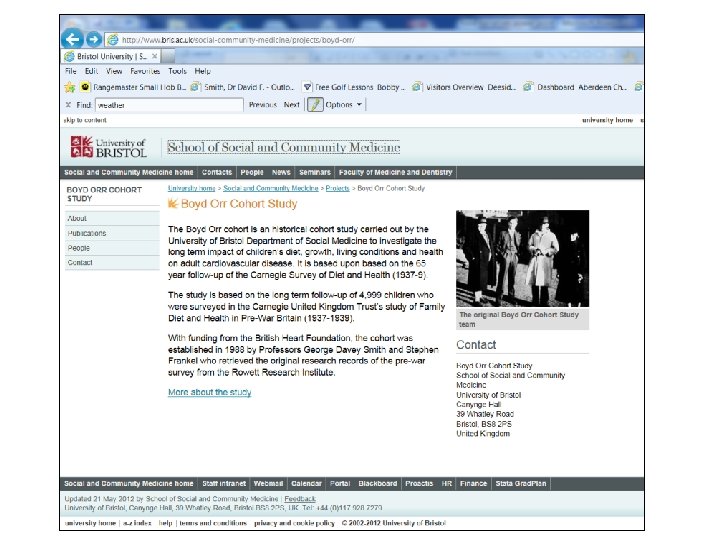Screen dimensions: 720x540
Task: Open the Rangemaster Small Hob bookmark
Action: tap(134, 87)
